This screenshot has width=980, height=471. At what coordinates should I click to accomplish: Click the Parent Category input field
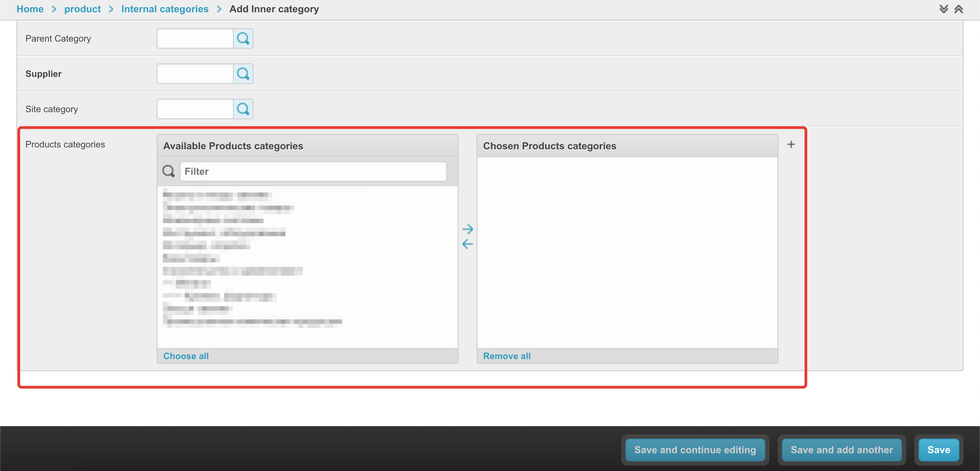tap(195, 38)
